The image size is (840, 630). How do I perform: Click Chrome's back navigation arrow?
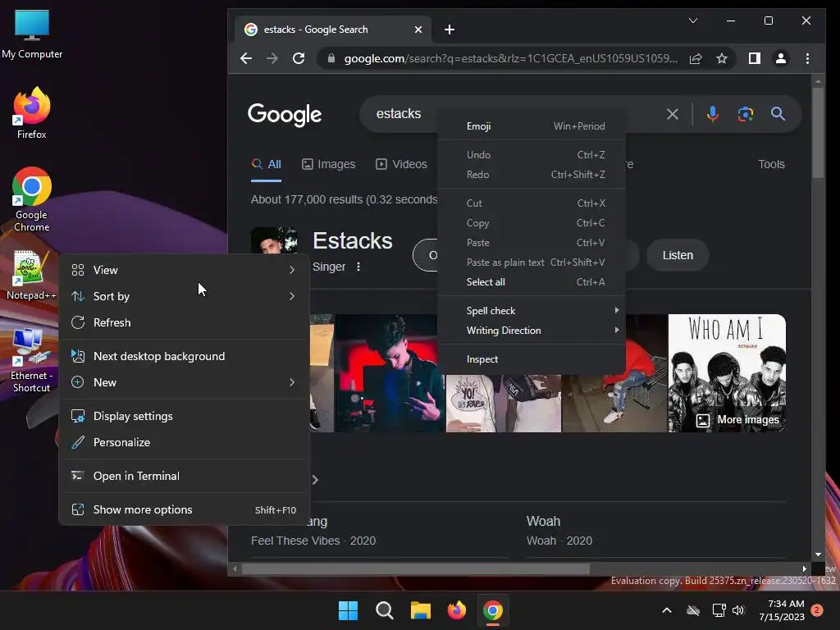coord(246,58)
